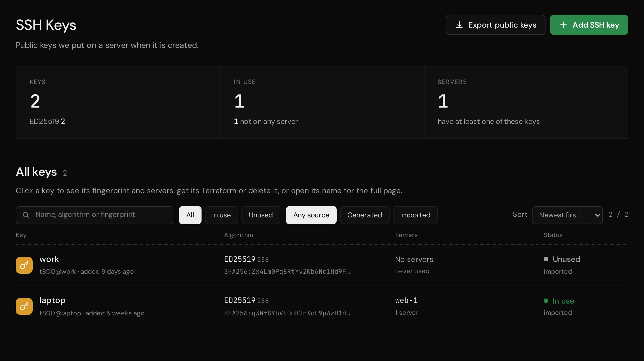The image size is (644, 361).
Task: Click the IN USE summary card
Action: pos(322,102)
